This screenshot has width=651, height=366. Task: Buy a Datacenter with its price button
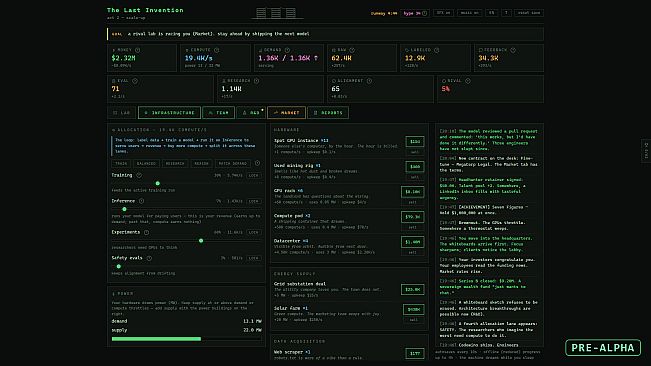point(412,242)
